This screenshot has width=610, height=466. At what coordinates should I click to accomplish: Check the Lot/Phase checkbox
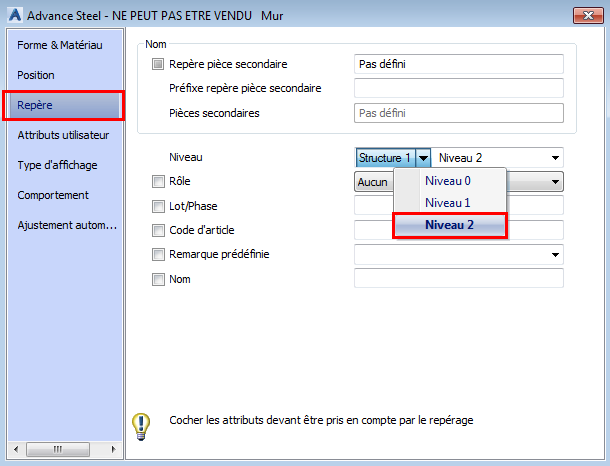158,206
